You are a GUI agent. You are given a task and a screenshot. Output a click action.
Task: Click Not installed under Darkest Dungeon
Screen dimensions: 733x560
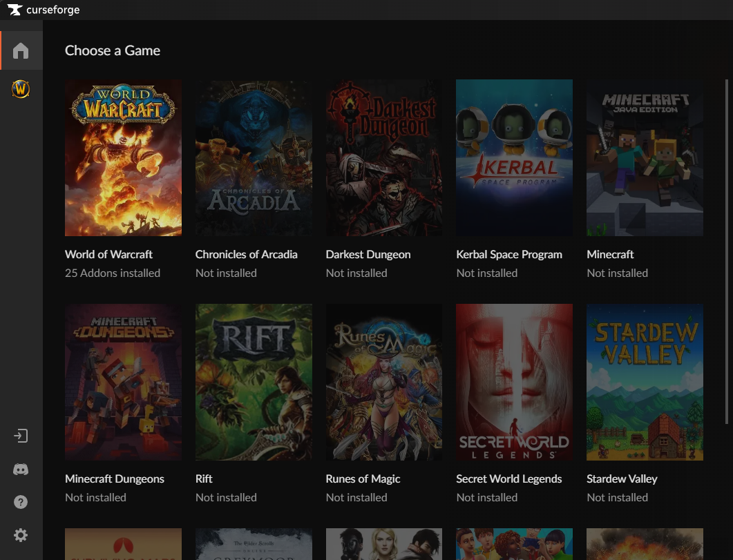[356, 273]
